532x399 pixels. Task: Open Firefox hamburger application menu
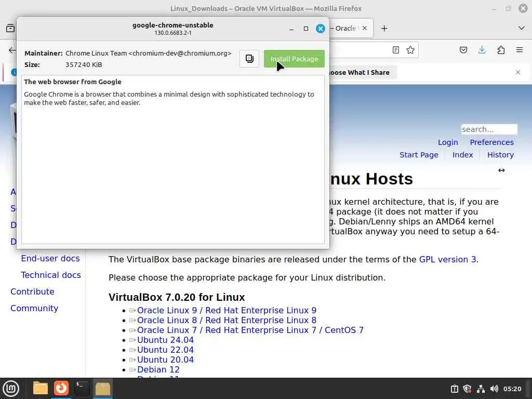(520, 50)
